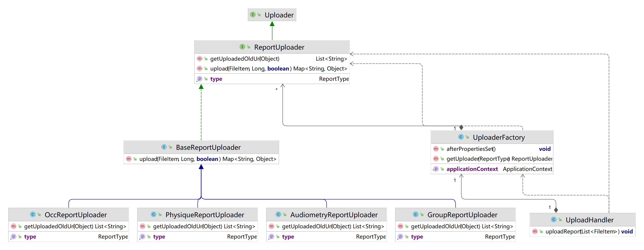
Task: Click getUploader(ReportType) method in UploaderFactory
Action: (492, 159)
